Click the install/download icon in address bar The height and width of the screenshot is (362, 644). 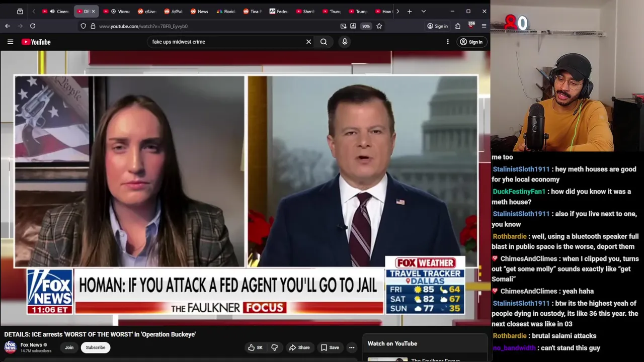[x=353, y=26]
